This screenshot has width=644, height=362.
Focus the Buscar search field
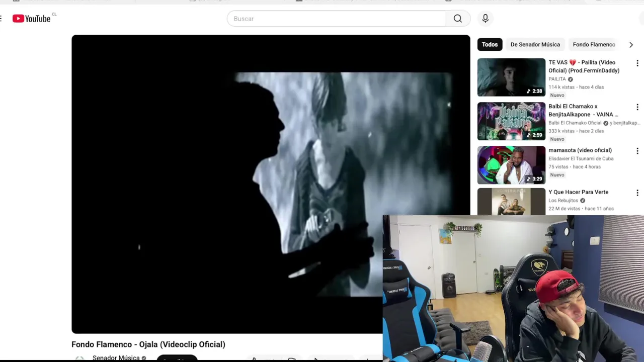click(336, 19)
